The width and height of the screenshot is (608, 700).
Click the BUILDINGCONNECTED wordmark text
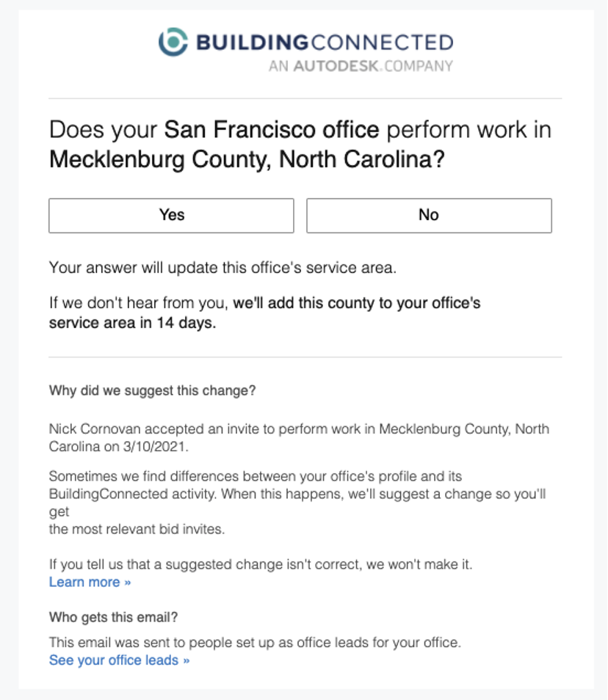(324, 42)
